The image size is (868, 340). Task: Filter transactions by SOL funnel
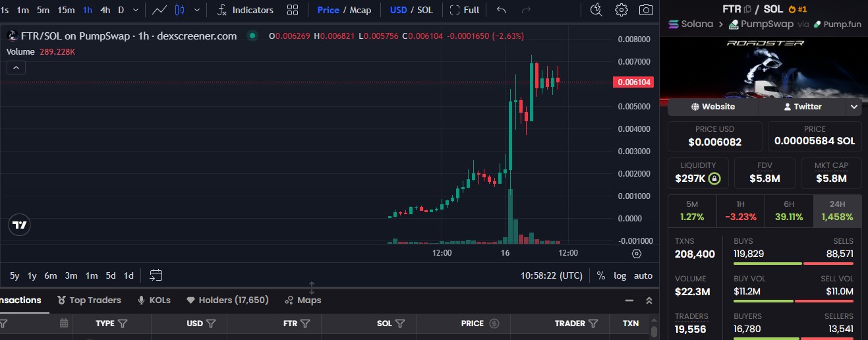click(400, 324)
